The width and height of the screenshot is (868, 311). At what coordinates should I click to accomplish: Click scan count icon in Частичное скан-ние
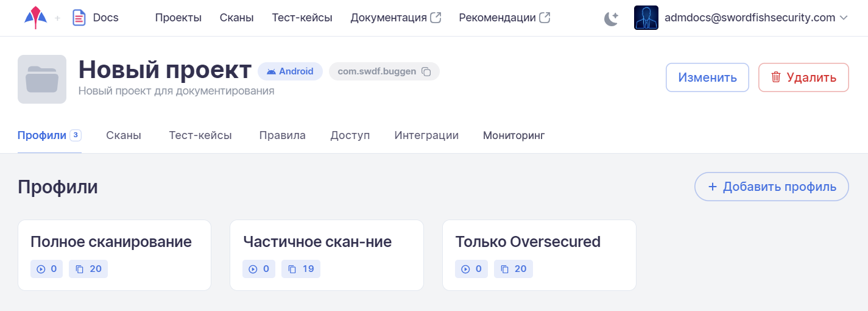[x=253, y=269]
